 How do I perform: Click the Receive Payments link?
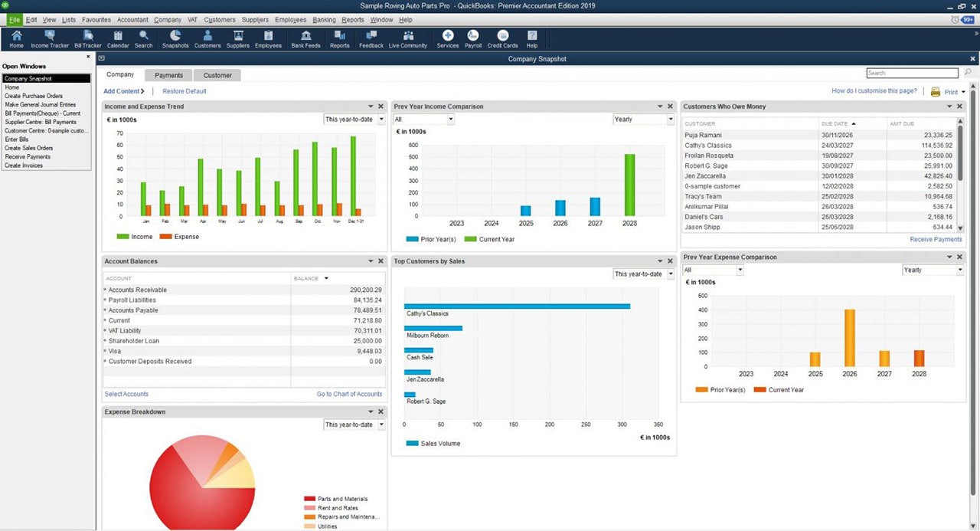(x=936, y=240)
